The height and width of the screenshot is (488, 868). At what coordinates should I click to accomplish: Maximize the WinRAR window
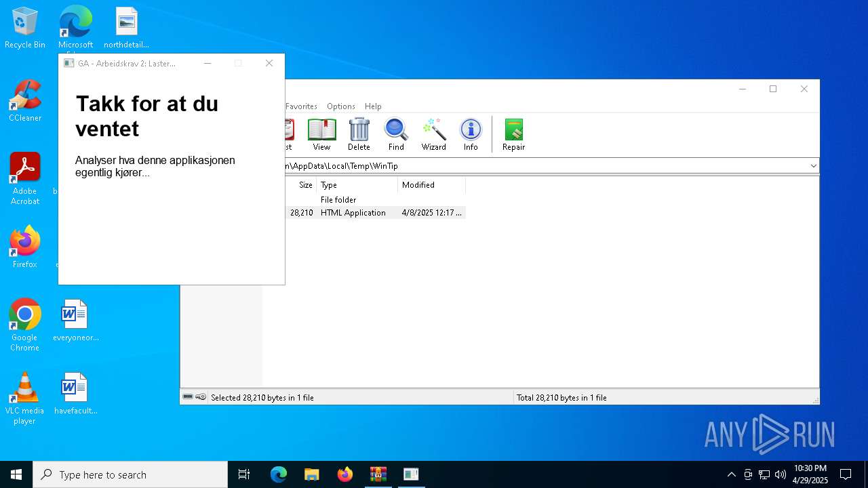pos(773,89)
